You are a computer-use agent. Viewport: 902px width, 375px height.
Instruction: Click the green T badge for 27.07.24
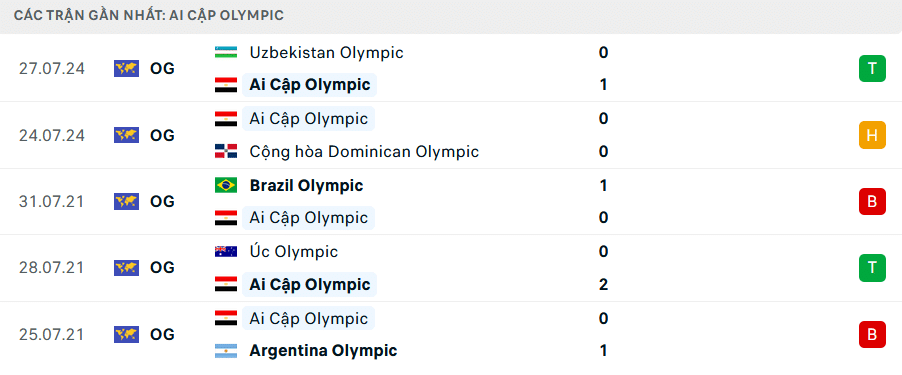(872, 68)
